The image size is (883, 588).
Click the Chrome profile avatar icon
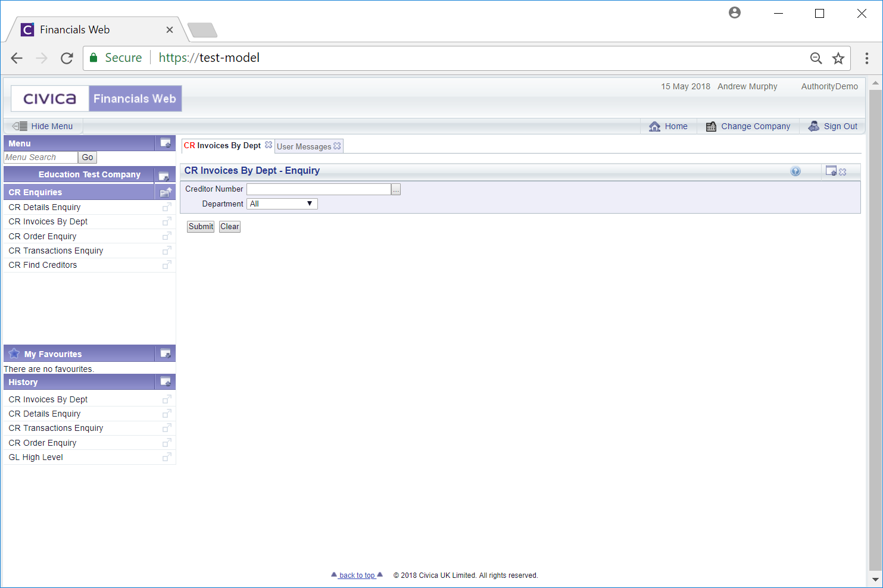[735, 12]
